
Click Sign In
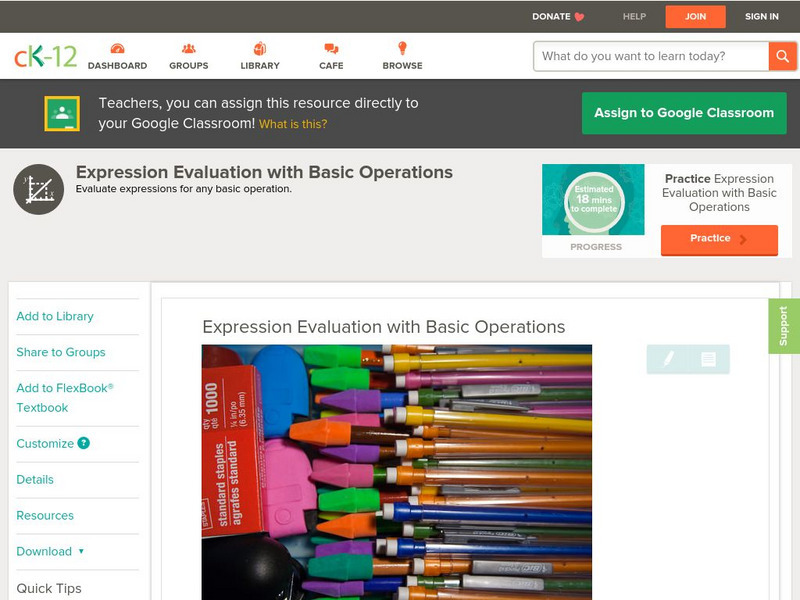point(762,16)
